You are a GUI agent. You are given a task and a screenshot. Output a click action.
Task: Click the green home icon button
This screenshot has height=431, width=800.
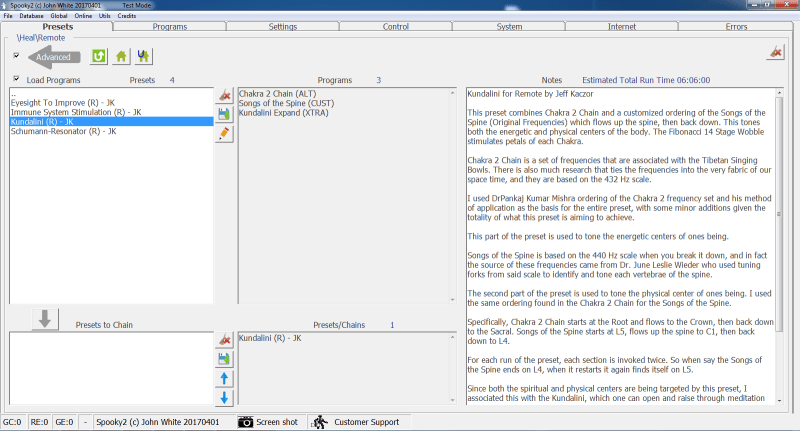(121, 57)
